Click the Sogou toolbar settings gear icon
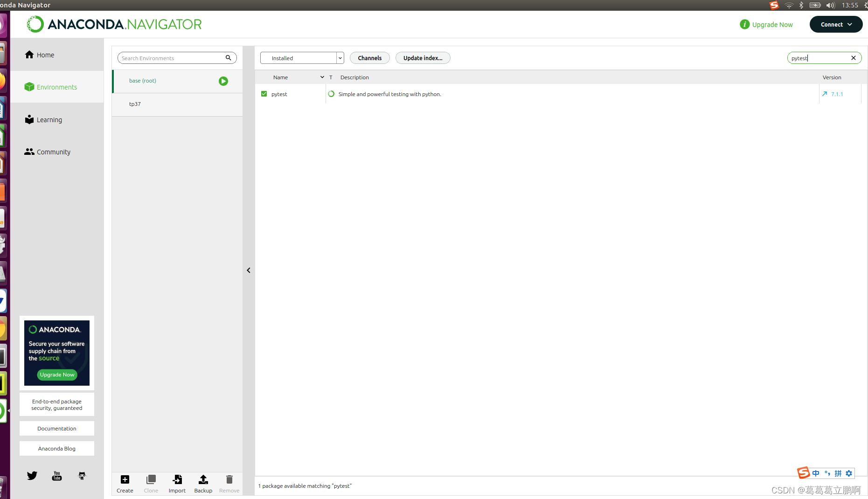This screenshot has width=868, height=499. click(849, 473)
